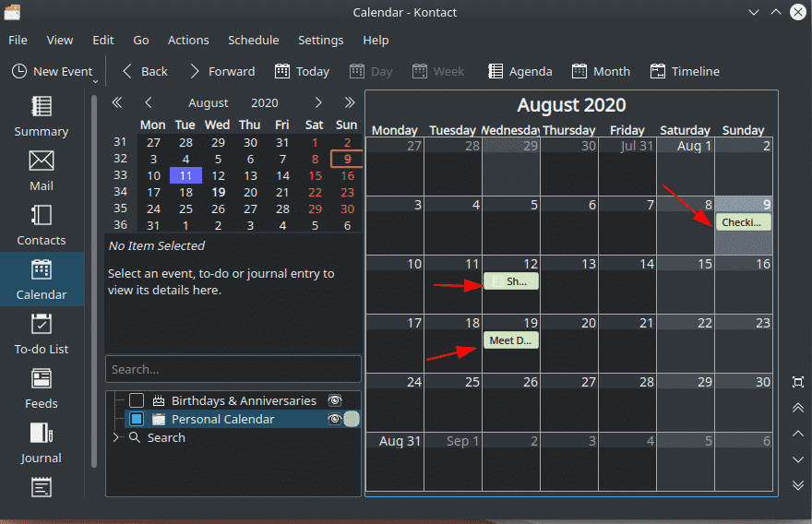Go Back in calendar toolbar
The height and width of the screenshot is (524, 812).
coord(145,71)
